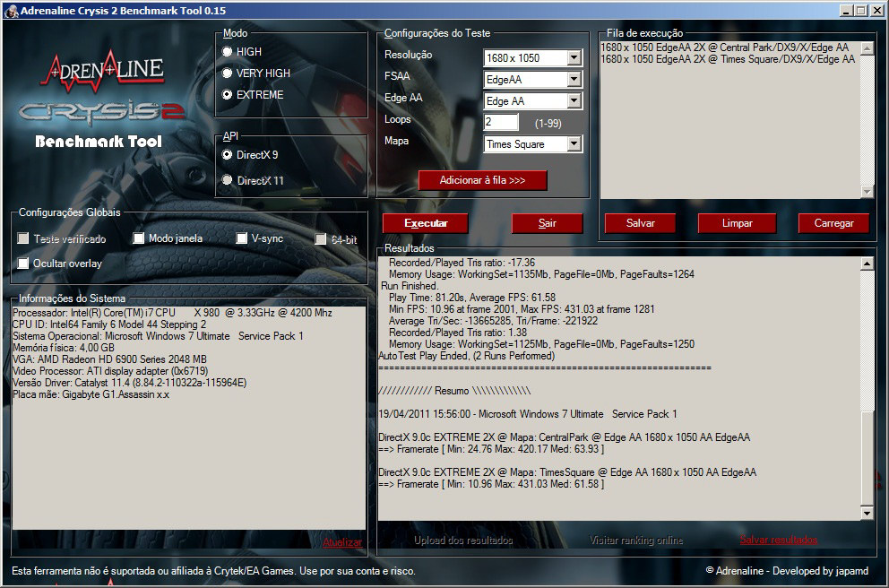This screenshot has height=588, width=889.
Task: Click the Salvar resultados link
Action: (x=779, y=540)
